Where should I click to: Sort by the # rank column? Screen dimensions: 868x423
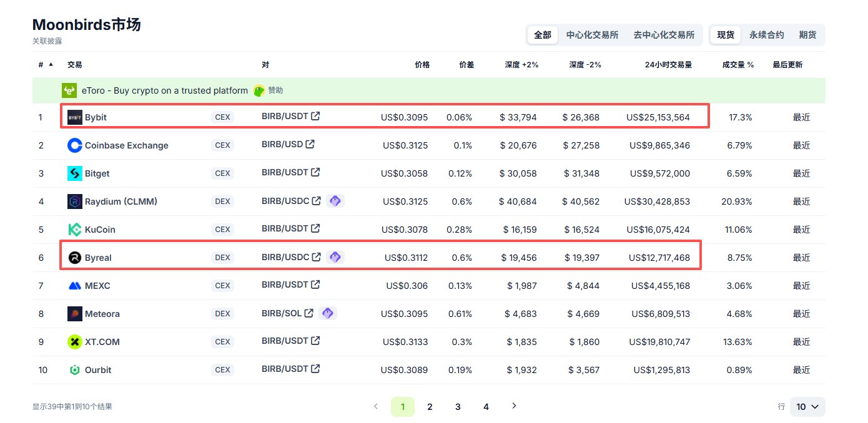click(46, 65)
